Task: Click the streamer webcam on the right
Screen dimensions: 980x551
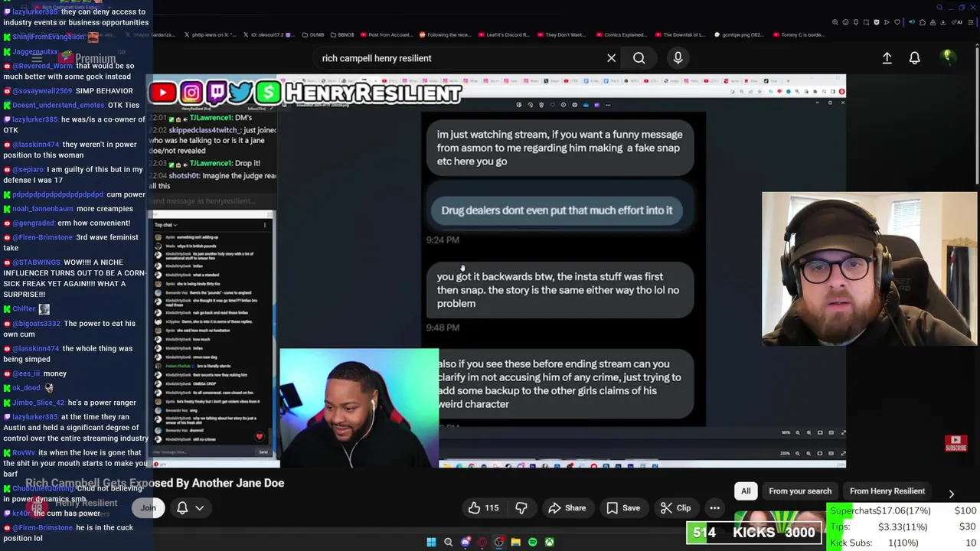Action: (871, 269)
